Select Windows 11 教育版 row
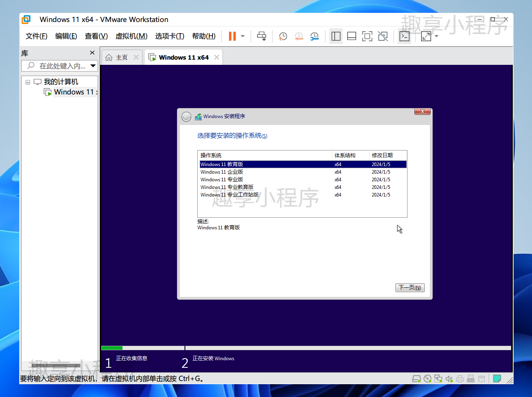The width and height of the screenshot is (532, 397). click(303, 164)
